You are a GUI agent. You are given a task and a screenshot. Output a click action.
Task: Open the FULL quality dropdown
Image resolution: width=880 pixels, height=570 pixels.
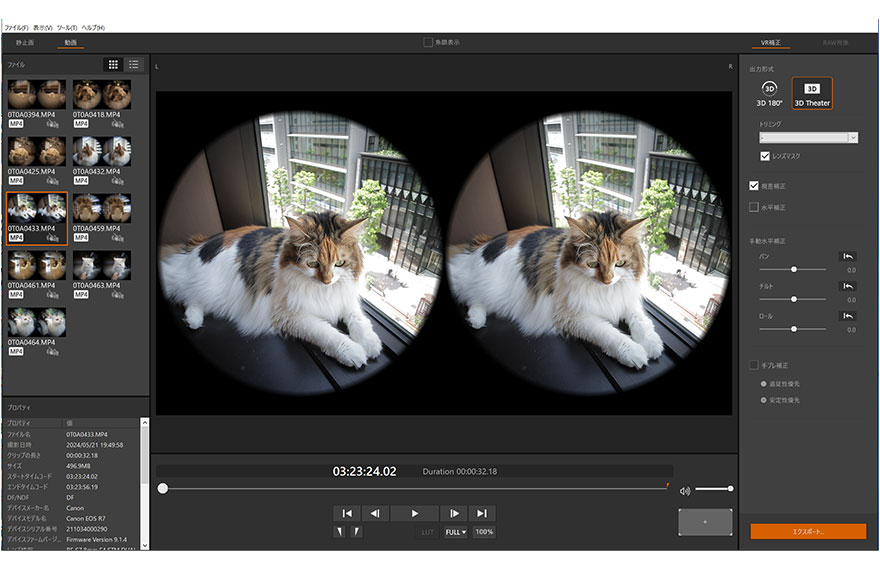coord(455,532)
